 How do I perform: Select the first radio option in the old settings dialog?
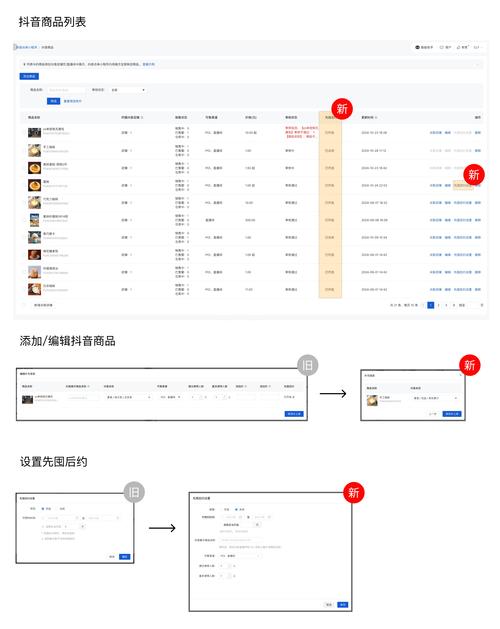[x=43, y=509]
